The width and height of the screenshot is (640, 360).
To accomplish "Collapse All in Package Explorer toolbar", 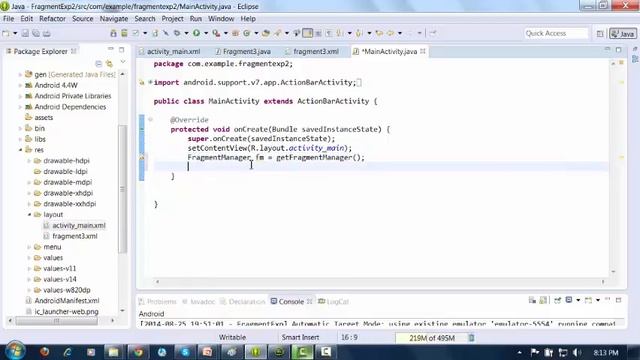I will 98,63.
